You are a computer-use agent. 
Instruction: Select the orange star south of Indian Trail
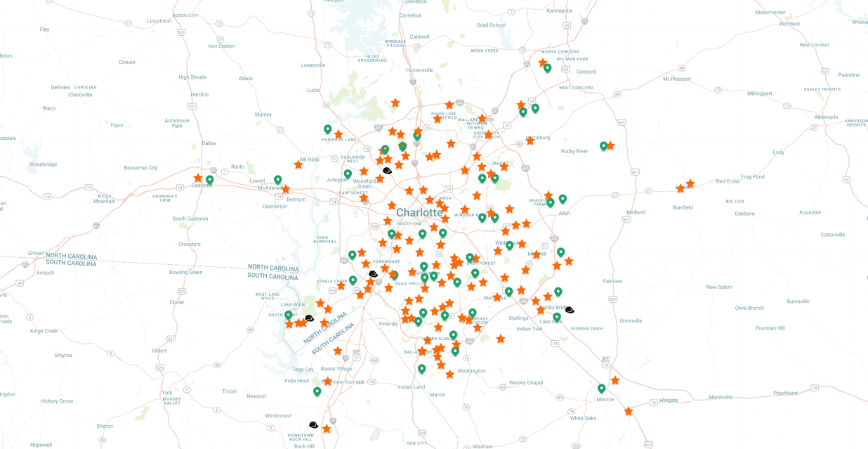(x=500, y=339)
